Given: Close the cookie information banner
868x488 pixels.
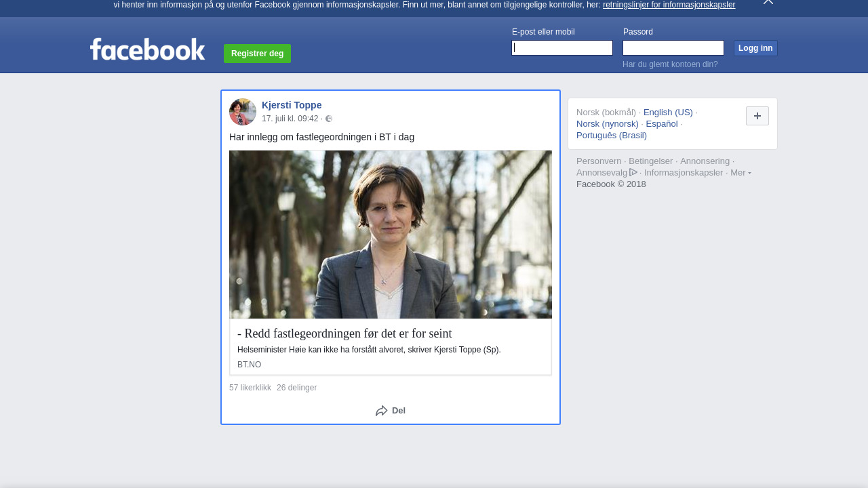Looking at the screenshot, I should [768, 2].
